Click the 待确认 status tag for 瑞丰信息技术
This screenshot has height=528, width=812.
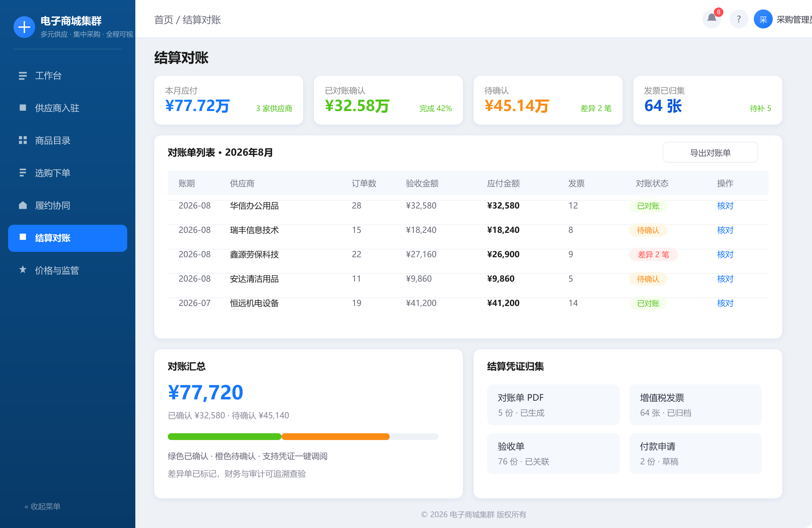[648, 230]
